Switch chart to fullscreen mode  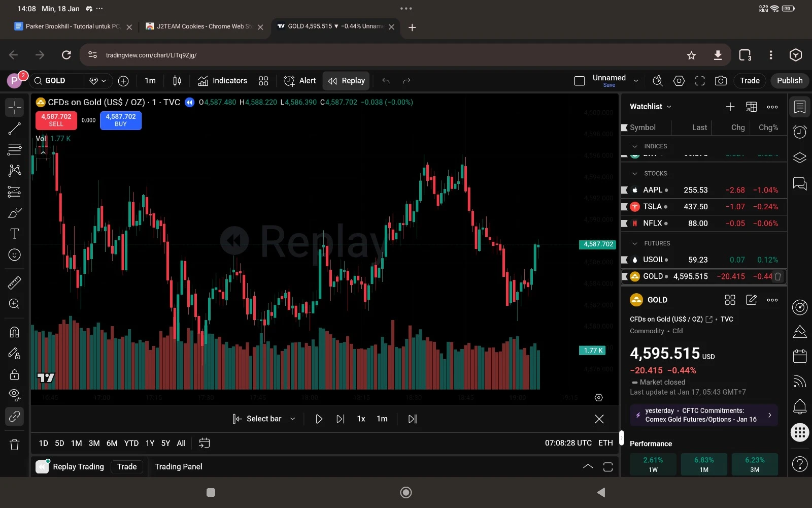point(700,81)
